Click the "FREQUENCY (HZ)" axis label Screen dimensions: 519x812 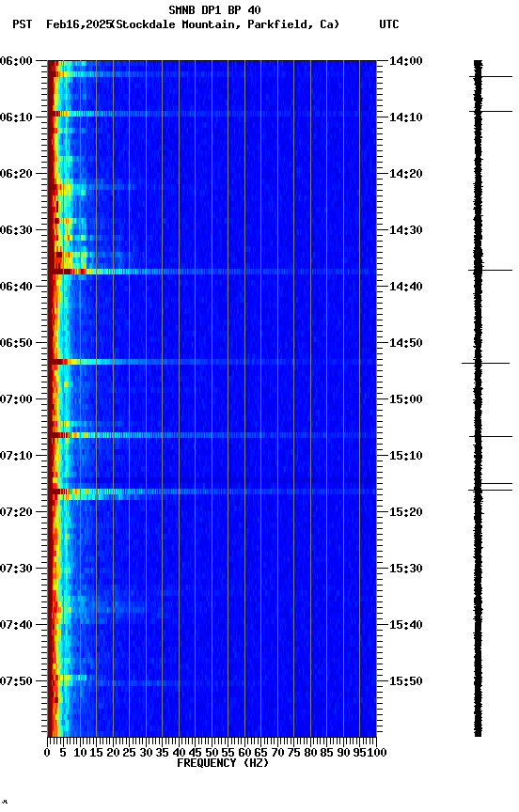tap(223, 763)
